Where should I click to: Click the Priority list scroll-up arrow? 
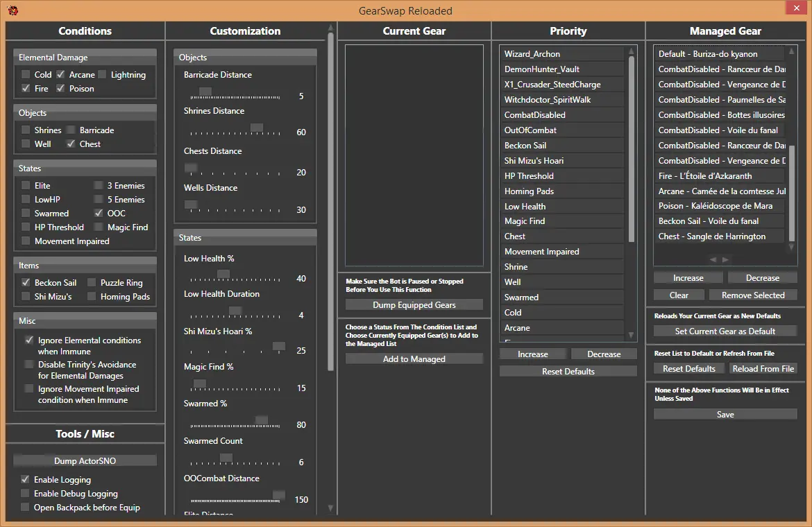[x=632, y=51]
